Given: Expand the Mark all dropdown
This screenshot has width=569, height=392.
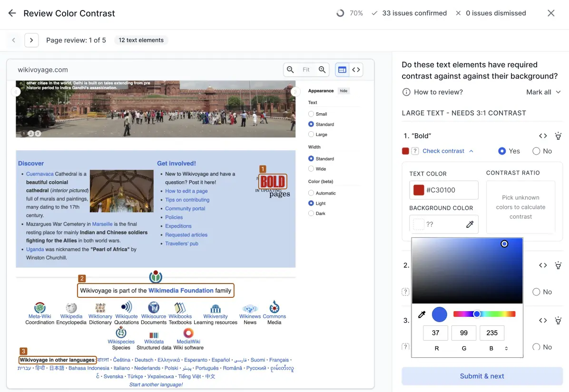Looking at the screenshot, I should coord(543,92).
